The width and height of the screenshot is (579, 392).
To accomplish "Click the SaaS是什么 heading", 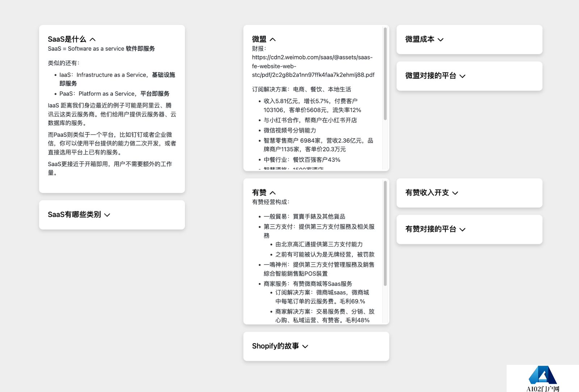I will (x=67, y=39).
